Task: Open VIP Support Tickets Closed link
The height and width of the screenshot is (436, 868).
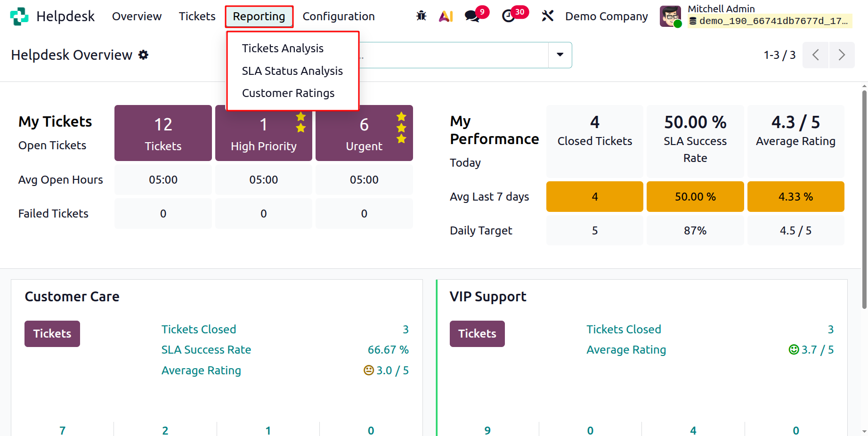Action: click(624, 330)
